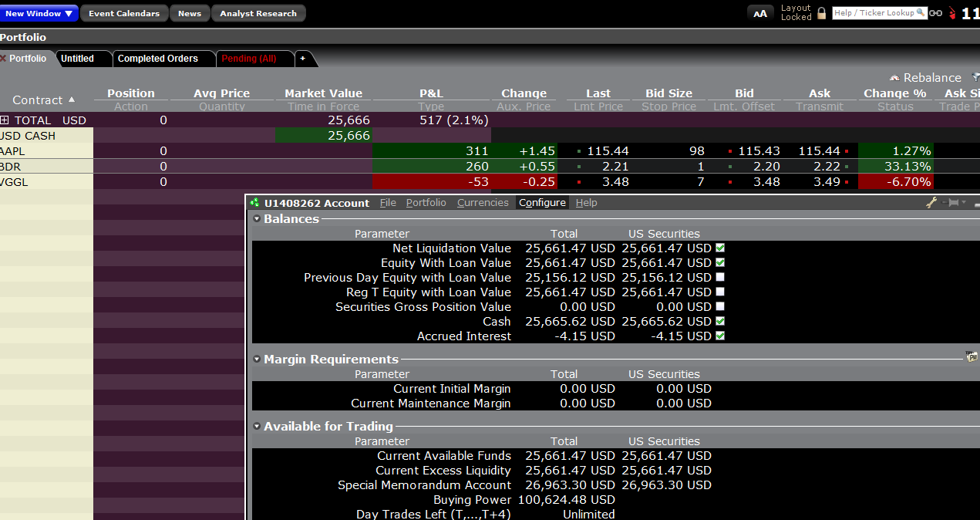Click the P&L column header

pyautogui.click(x=431, y=93)
